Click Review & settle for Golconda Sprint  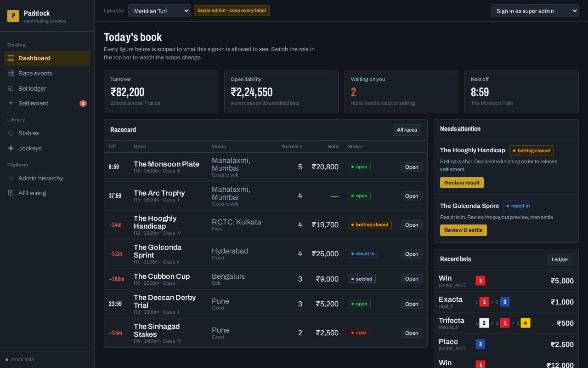pyautogui.click(x=463, y=230)
